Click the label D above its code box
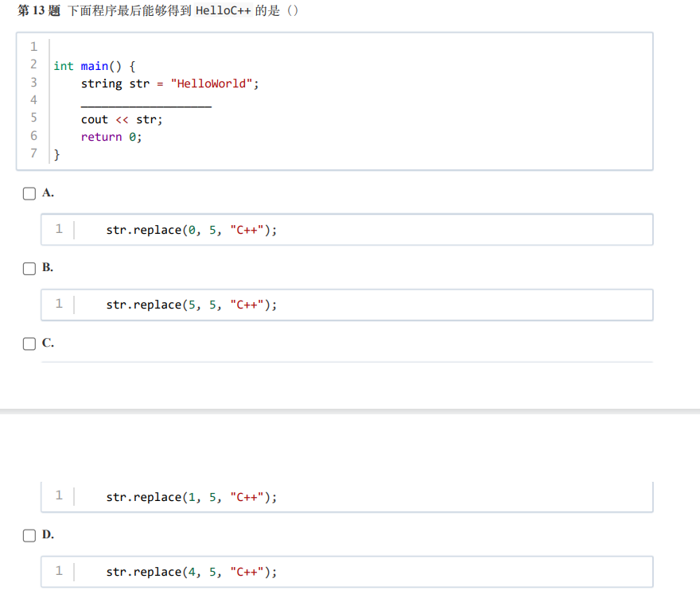 47,534
